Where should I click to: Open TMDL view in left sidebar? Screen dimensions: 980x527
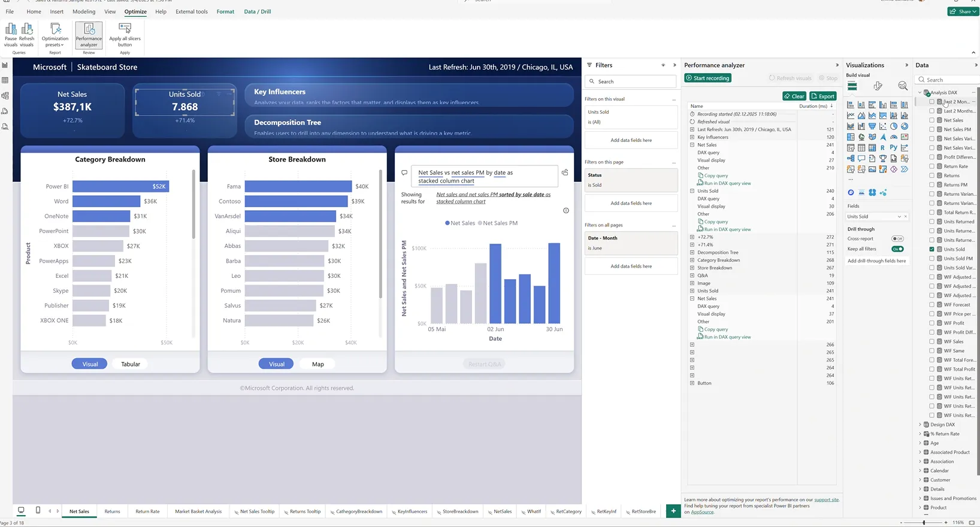coord(5,127)
